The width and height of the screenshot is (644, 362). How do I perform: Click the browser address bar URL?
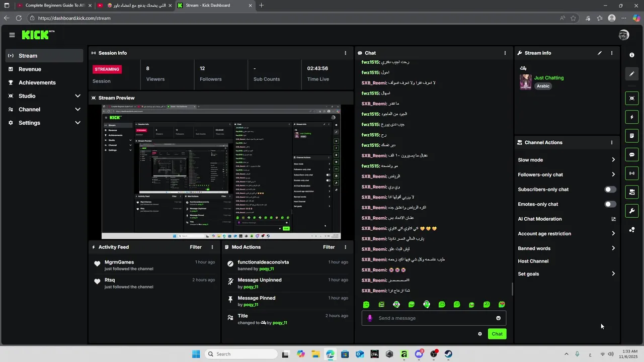[x=74, y=18]
